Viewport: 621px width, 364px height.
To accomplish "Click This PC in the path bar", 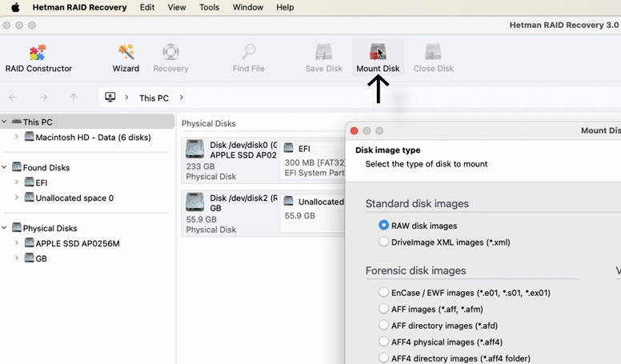I will [154, 98].
